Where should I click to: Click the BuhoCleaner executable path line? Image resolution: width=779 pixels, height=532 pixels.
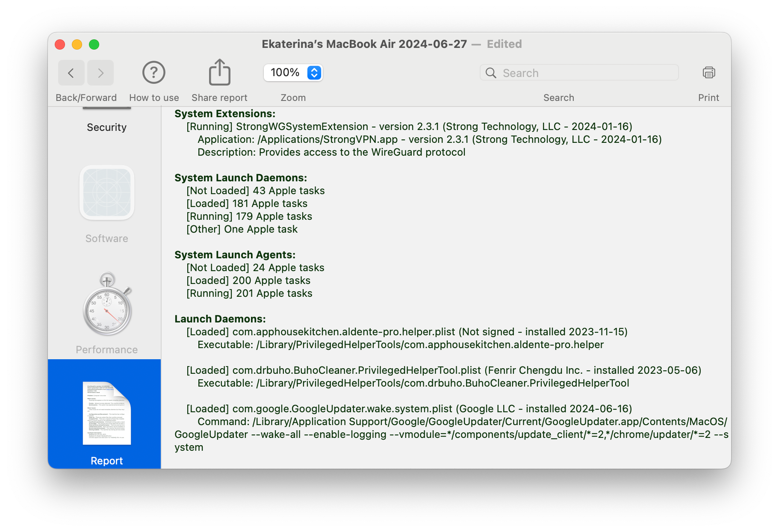pyautogui.click(x=413, y=383)
